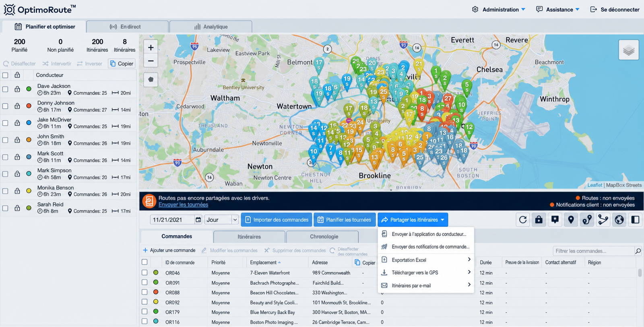644x327 pixels.
Task: Zoom out on the map with minus button
Action: pyautogui.click(x=151, y=61)
